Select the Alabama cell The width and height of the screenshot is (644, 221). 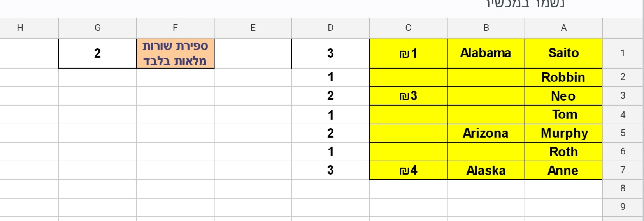pos(486,53)
